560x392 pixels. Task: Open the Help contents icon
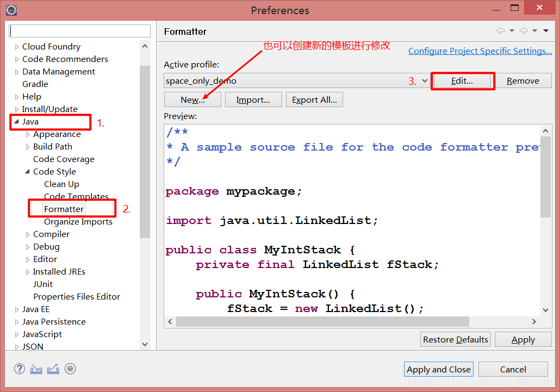[x=19, y=369]
